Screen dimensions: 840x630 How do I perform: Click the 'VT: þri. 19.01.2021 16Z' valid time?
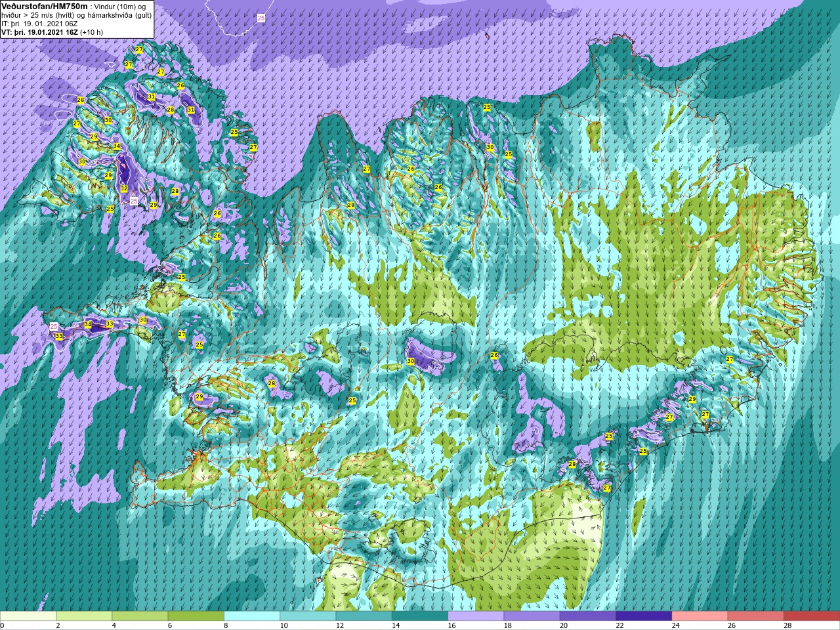[39, 32]
